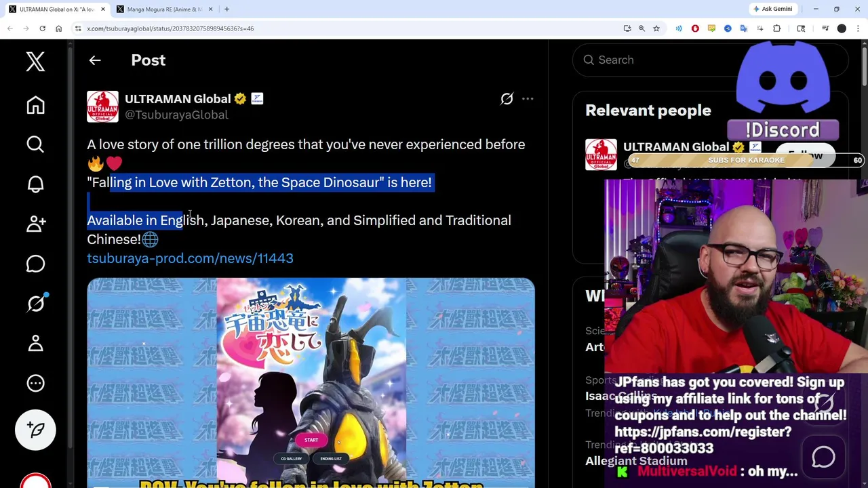Click the pink START button in image
868x488 pixels.
(x=311, y=440)
